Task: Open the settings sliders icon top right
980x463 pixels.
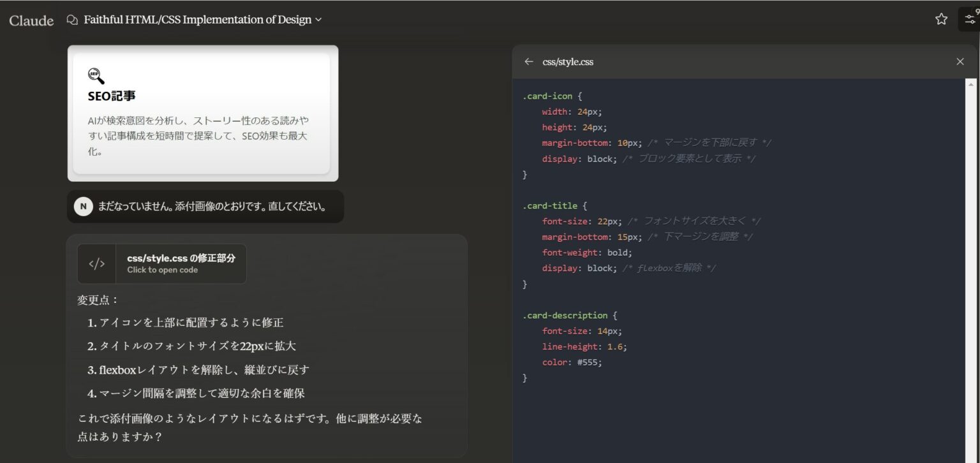Action: pos(970,18)
